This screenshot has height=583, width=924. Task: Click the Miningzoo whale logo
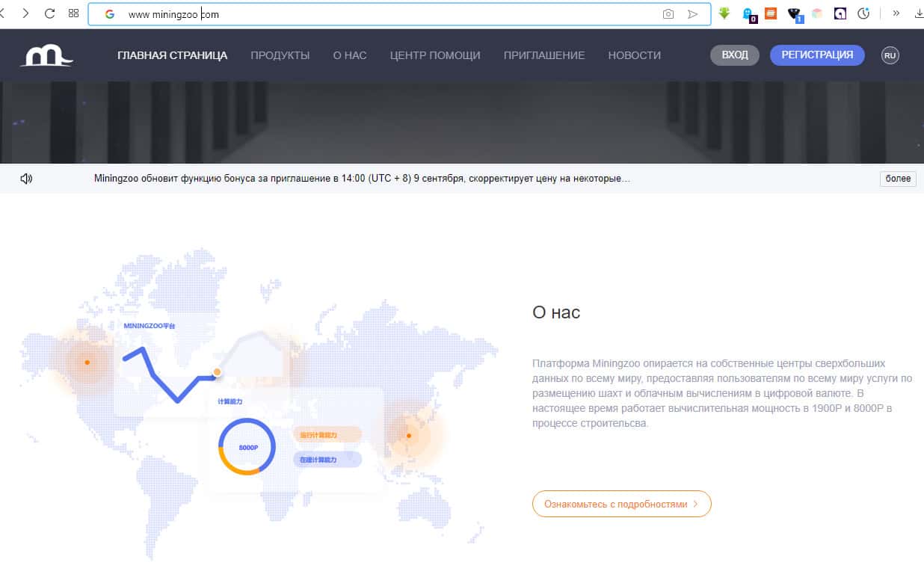tap(46, 55)
